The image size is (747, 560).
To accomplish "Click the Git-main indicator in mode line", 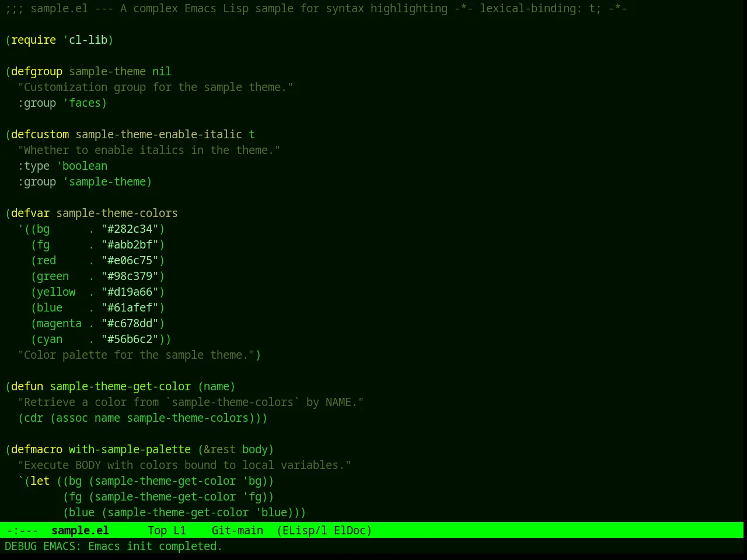I will 238,530.
